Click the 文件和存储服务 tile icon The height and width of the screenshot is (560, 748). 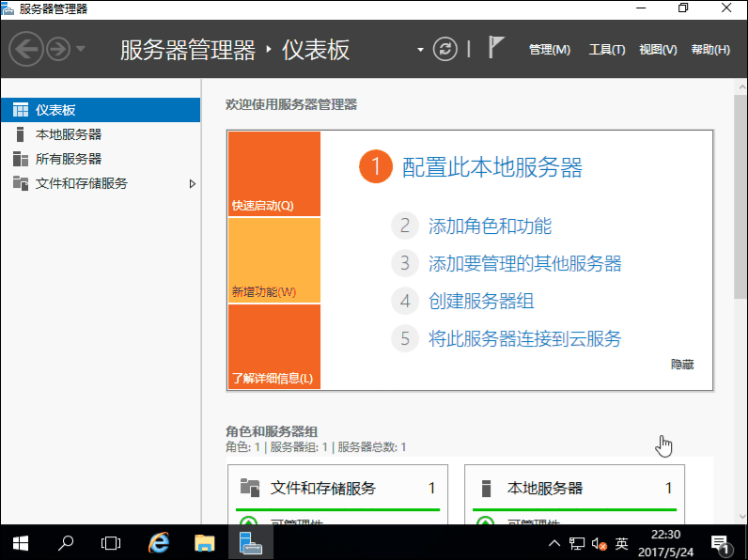click(x=250, y=488)
